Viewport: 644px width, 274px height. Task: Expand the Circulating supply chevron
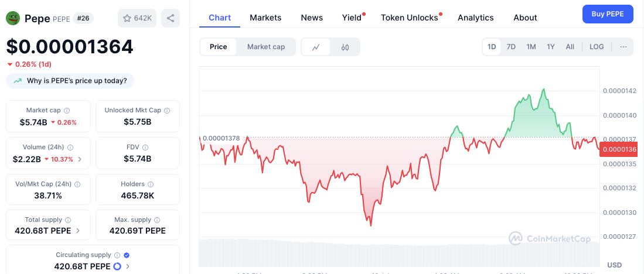tap(128, 266)
